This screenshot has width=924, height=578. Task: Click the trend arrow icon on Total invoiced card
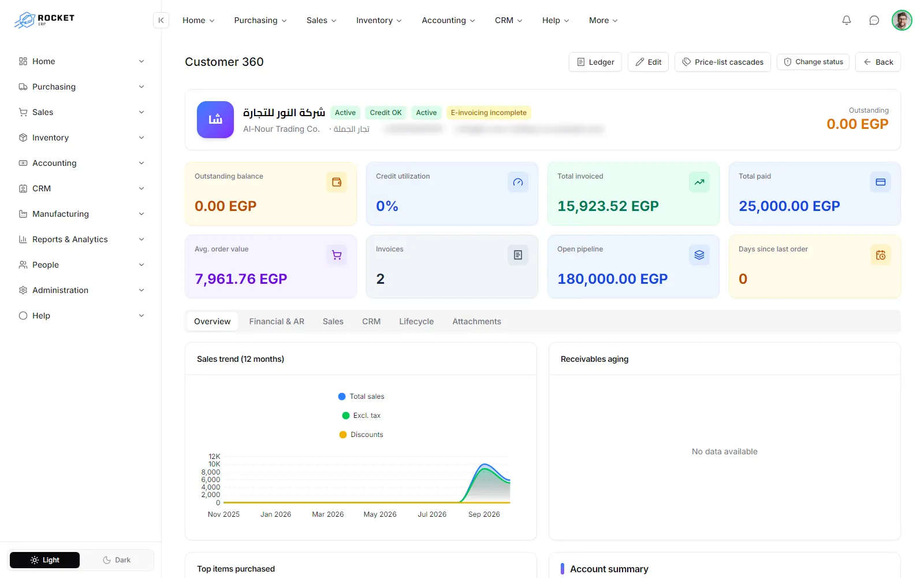point(699,182)
